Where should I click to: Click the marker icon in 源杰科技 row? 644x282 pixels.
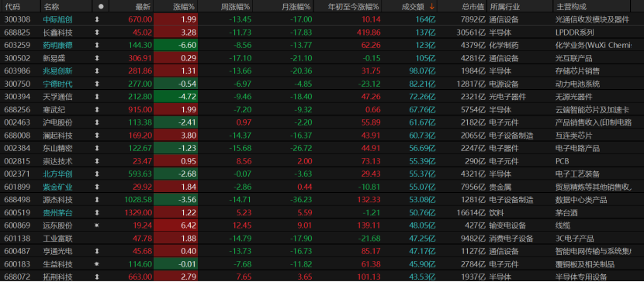[97, 200]
